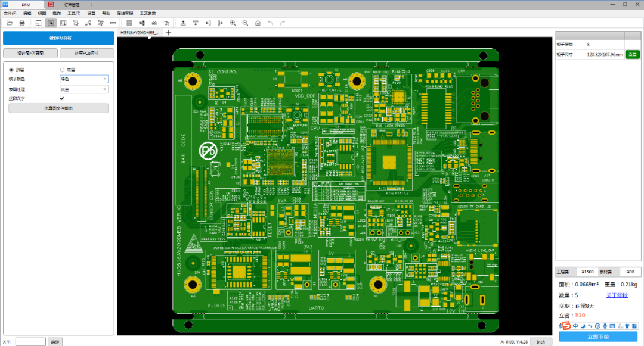Viewport: 644px width, 346px height.
Task: Click the X Y coordinate input field
Action: 30,341
